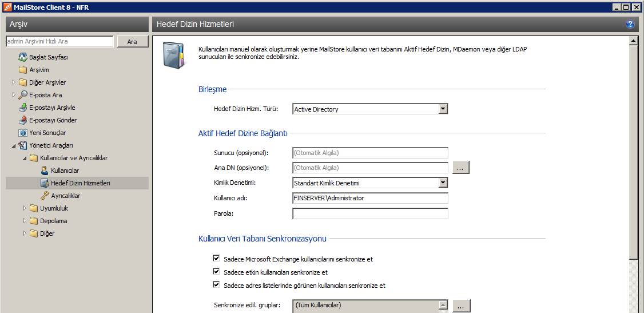Click the Arşivim folder icon
644x313 pixels.
23,70
